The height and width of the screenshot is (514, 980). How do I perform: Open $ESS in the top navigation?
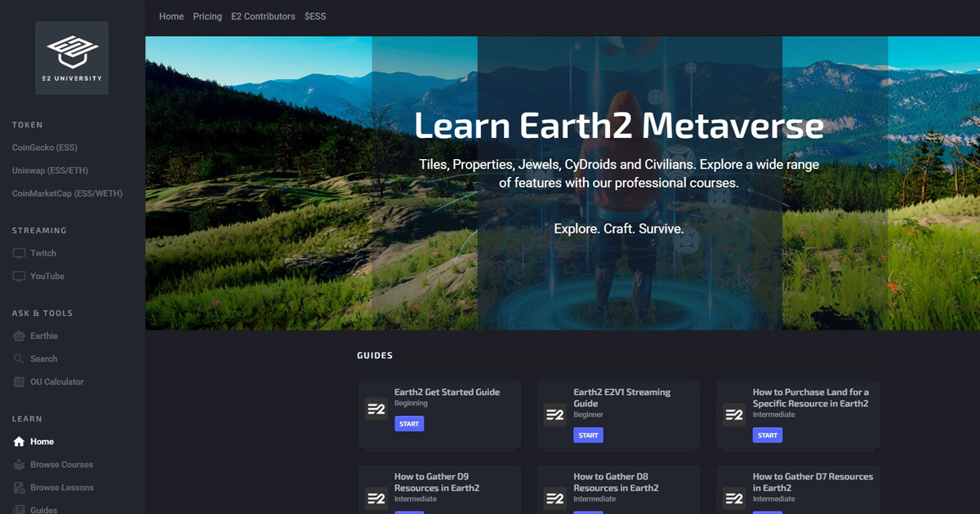coord(315,16)
